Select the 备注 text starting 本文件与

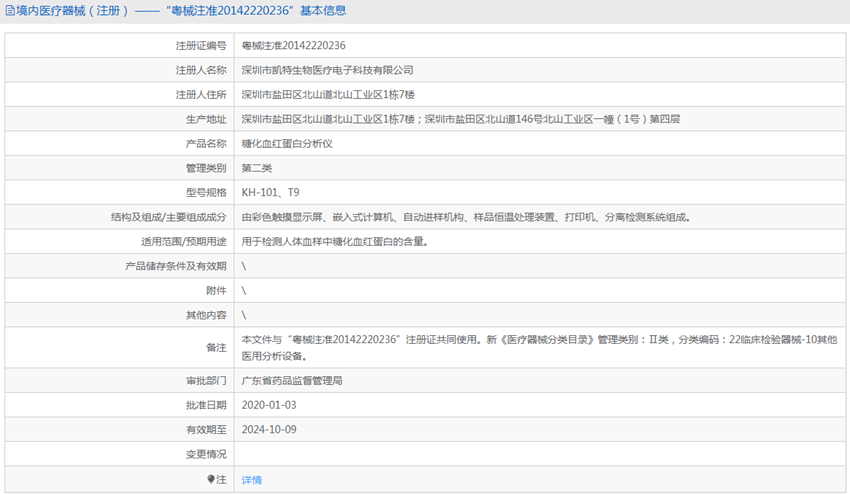click(x=539, y=348)
